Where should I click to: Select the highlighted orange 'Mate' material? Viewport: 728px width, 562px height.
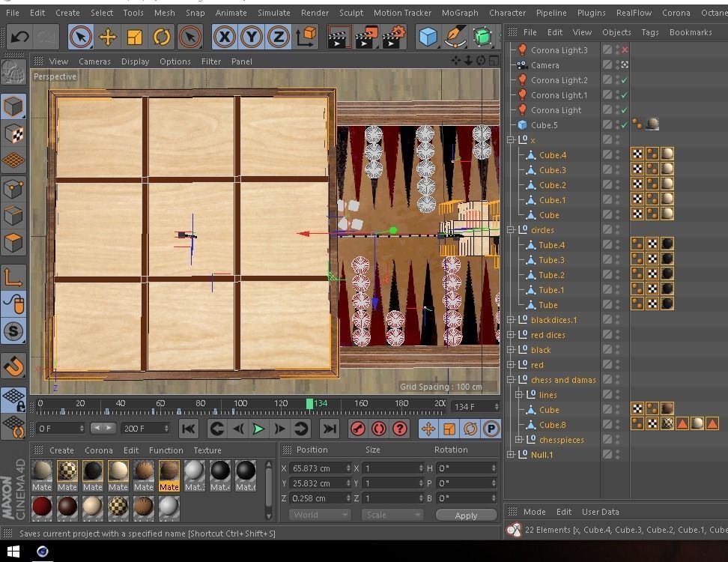click(169, 476)
